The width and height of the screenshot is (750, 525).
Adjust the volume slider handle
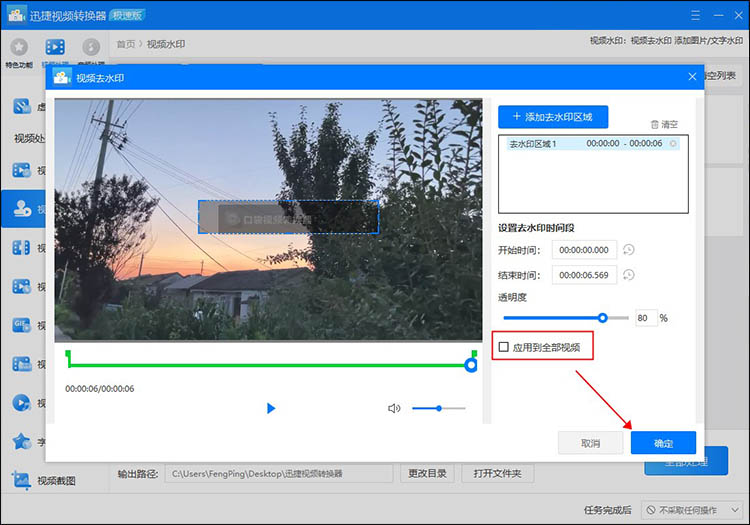coord(439,408)
